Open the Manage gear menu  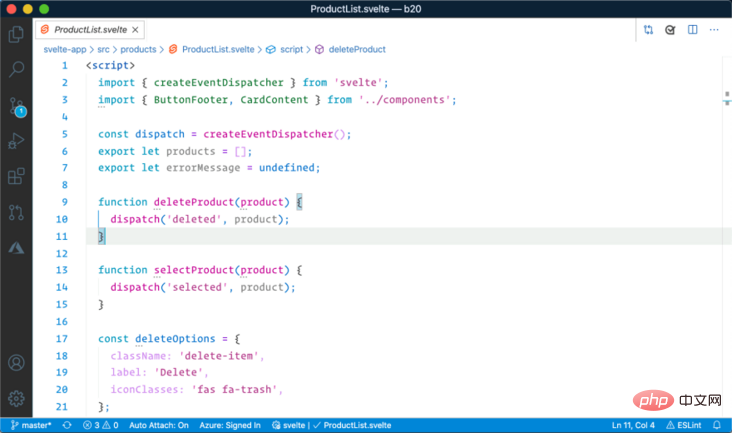coord(16,398)
